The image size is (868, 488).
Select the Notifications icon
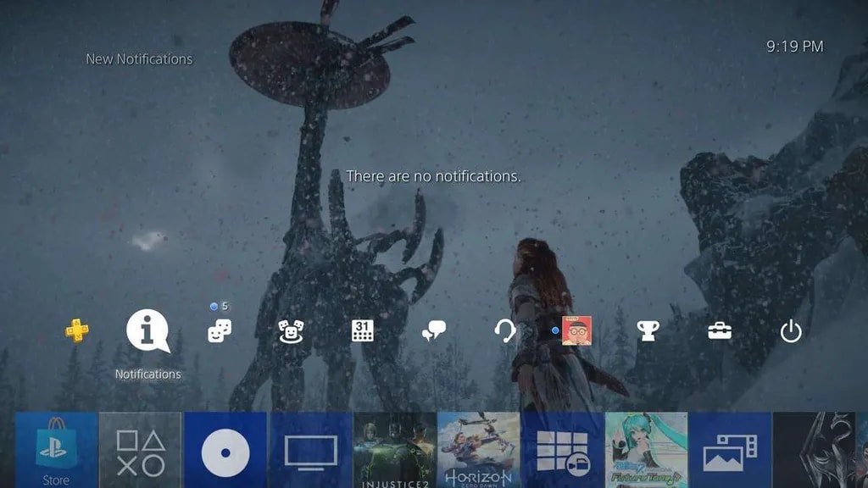pos(147,330)
